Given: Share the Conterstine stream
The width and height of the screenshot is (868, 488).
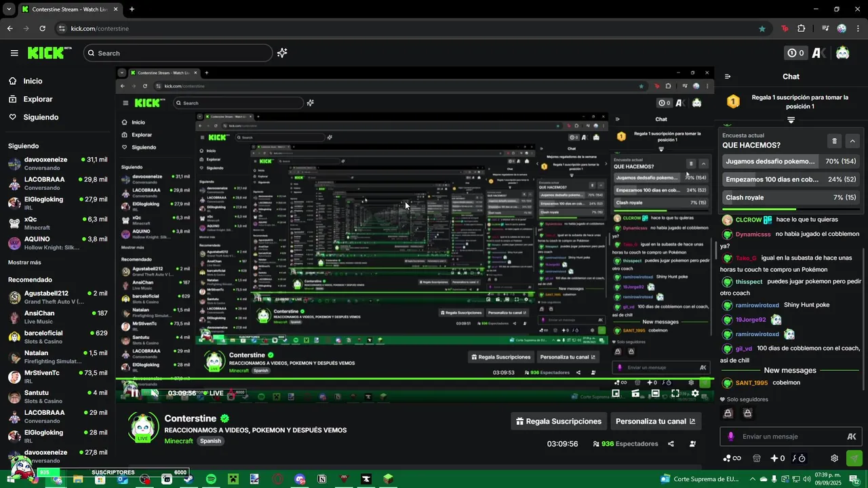Looking at the screenshot, I should pos(671,444).
